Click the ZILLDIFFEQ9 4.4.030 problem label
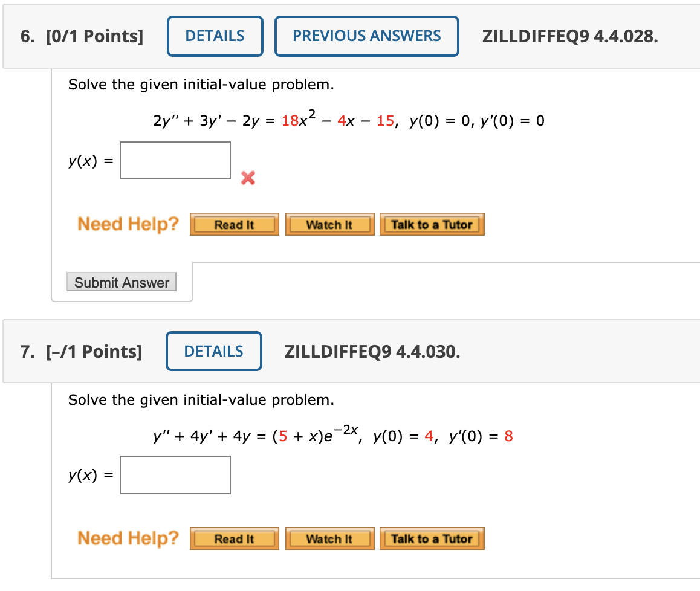700x591 pixels. tap(372, 351)
